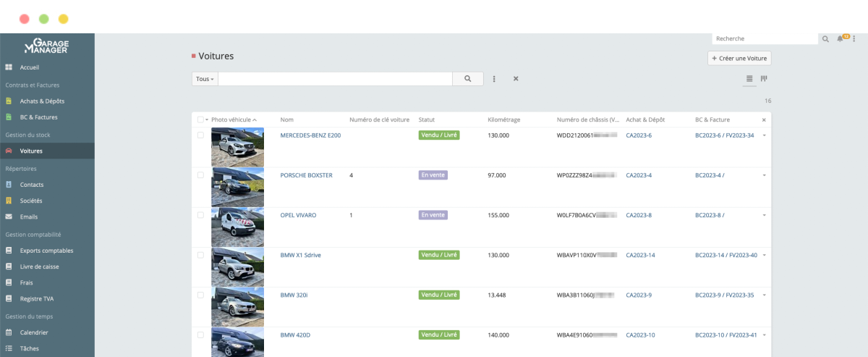Click the Créer une Voiture button
The image size is (868, 357).
(x=739, y=59)
